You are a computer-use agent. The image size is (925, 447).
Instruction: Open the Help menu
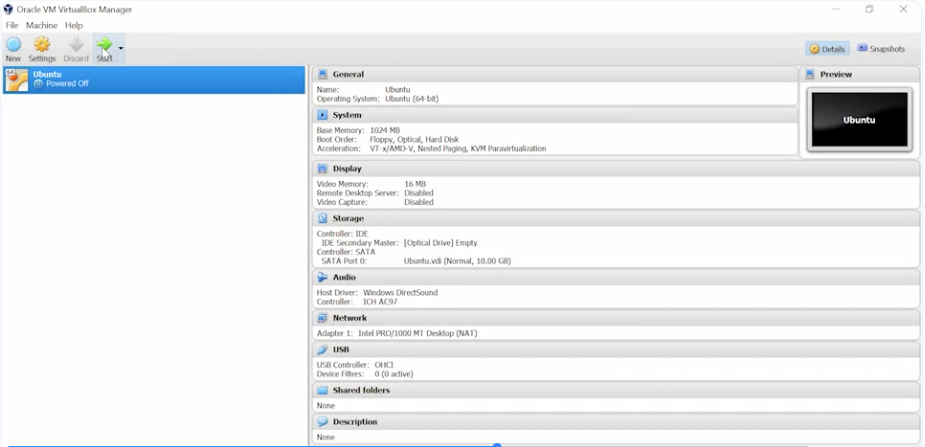pos(74,25)
